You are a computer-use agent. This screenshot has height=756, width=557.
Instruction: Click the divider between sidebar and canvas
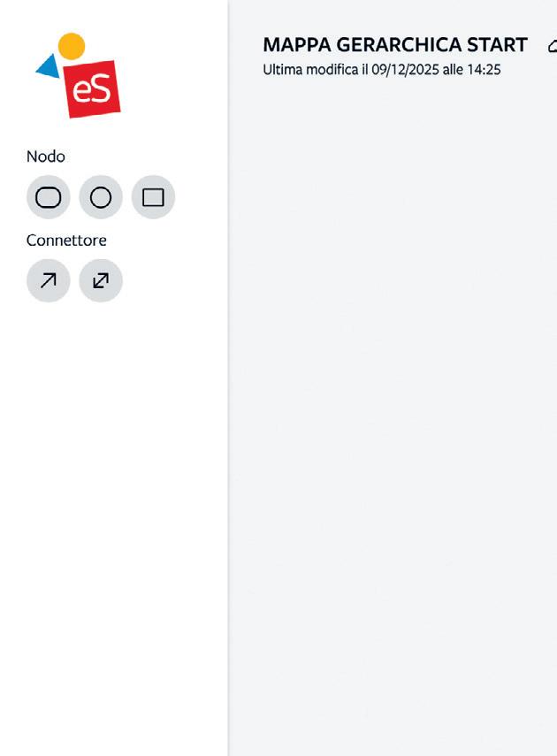pyautogui.click(x=228, y=378)
